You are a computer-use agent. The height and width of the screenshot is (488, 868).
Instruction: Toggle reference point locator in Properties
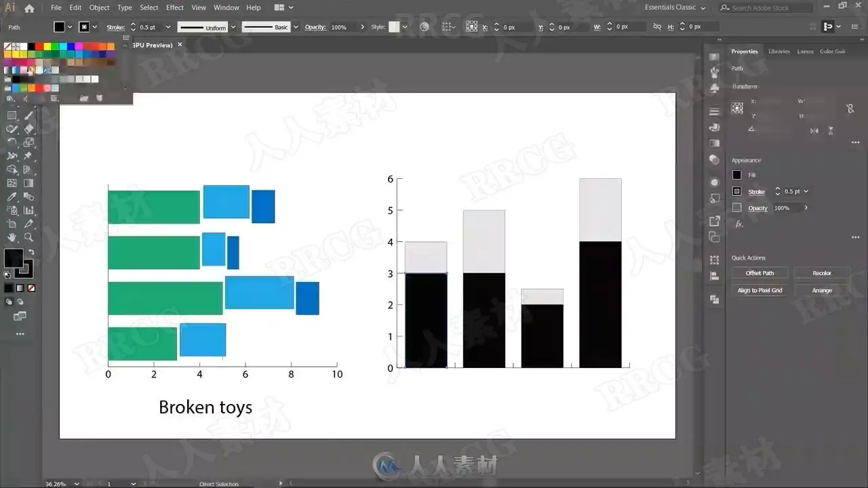click(x=737, y=108)
